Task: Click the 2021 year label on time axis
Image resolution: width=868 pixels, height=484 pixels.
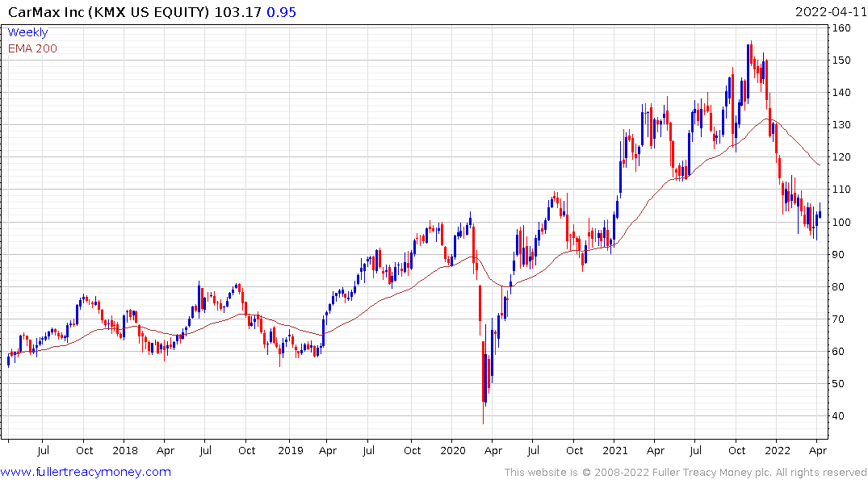Action: tap(615, 450)
